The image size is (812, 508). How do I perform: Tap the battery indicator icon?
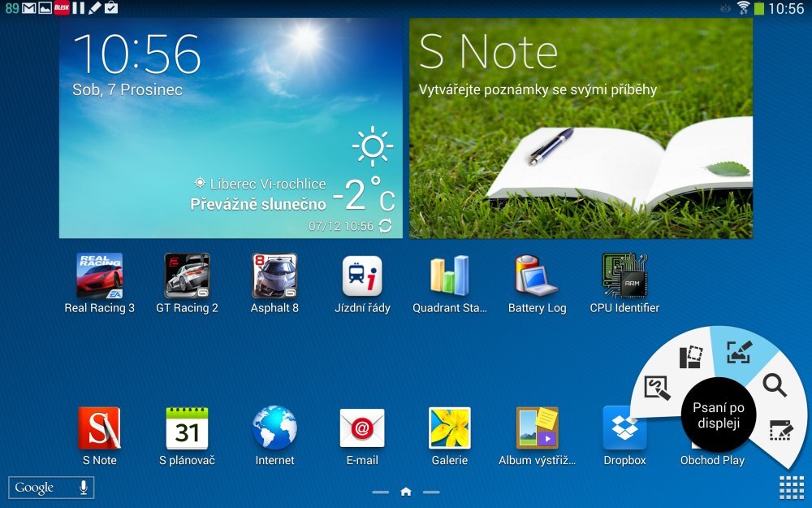(x=759, y=8)
